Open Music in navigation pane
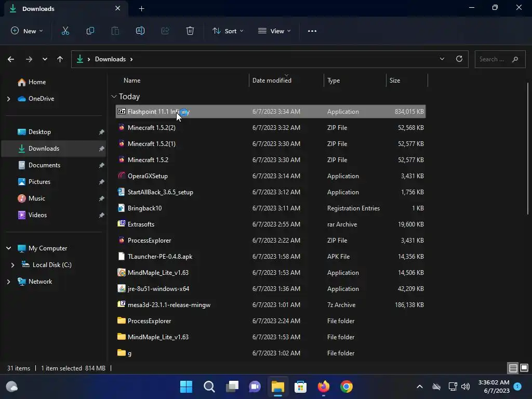The height and width of the screenshot is (399, 532). pyautogui.click(x=37, y=198)
